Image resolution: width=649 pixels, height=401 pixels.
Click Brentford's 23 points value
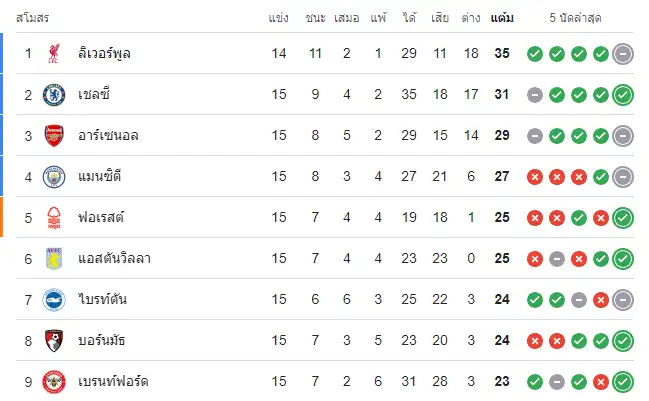502,381
